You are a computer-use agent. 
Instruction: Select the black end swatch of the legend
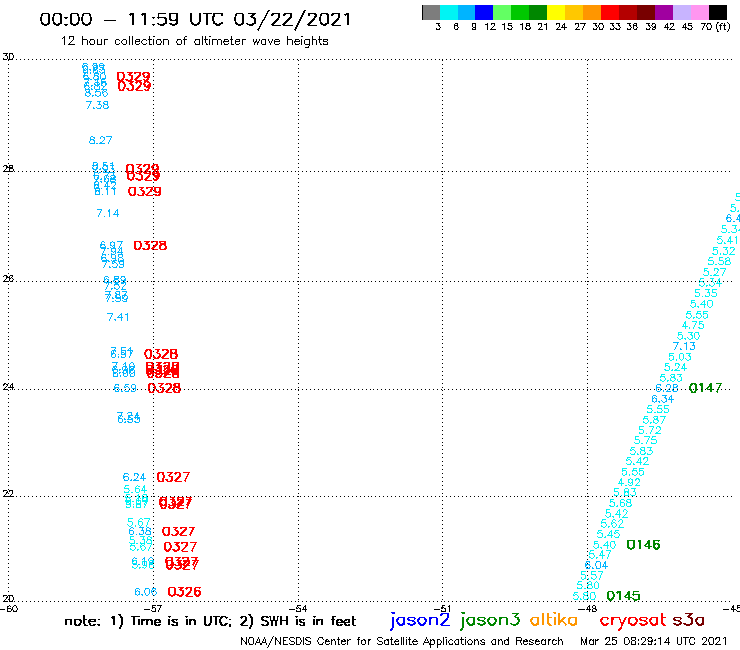click(718, 12)
